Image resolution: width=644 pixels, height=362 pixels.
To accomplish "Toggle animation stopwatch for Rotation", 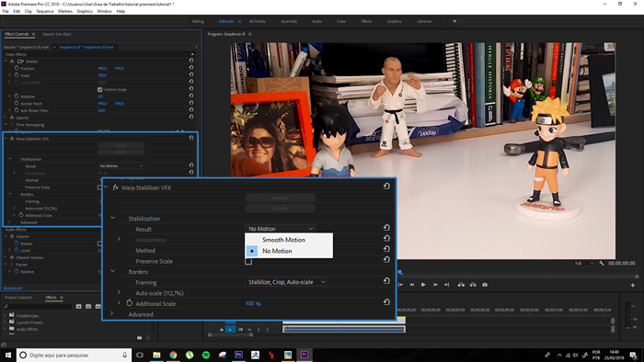I will click(17, 96).
